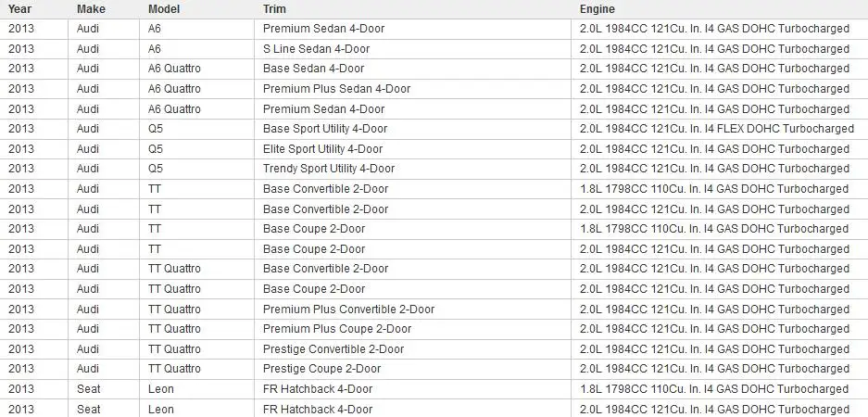Click the Make column header

(90, 9)
